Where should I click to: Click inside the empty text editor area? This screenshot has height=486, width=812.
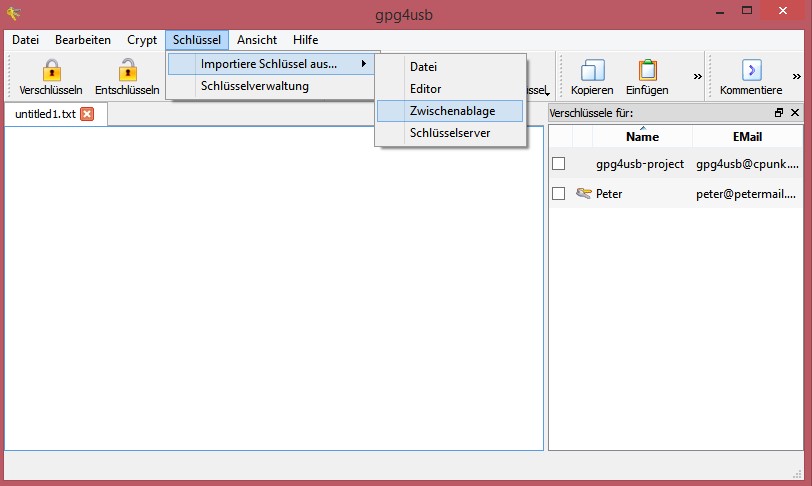click(x=273, y=290)
